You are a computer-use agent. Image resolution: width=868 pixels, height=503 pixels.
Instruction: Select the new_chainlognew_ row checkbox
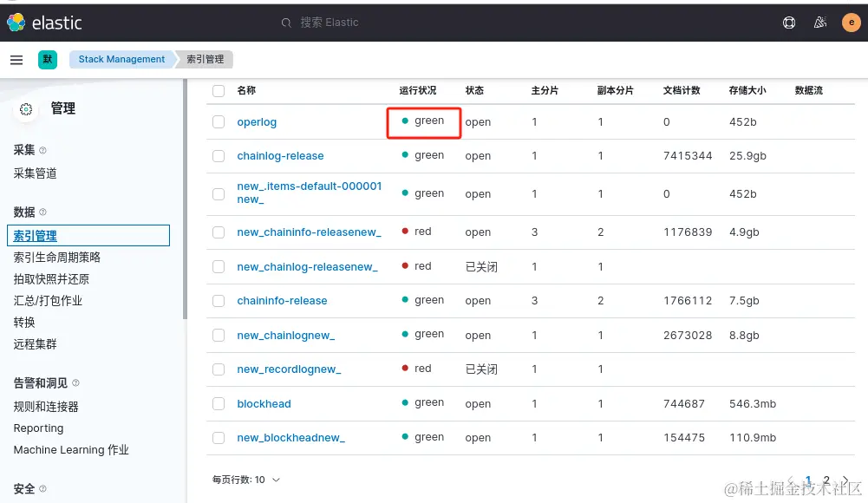coord(219,336)
